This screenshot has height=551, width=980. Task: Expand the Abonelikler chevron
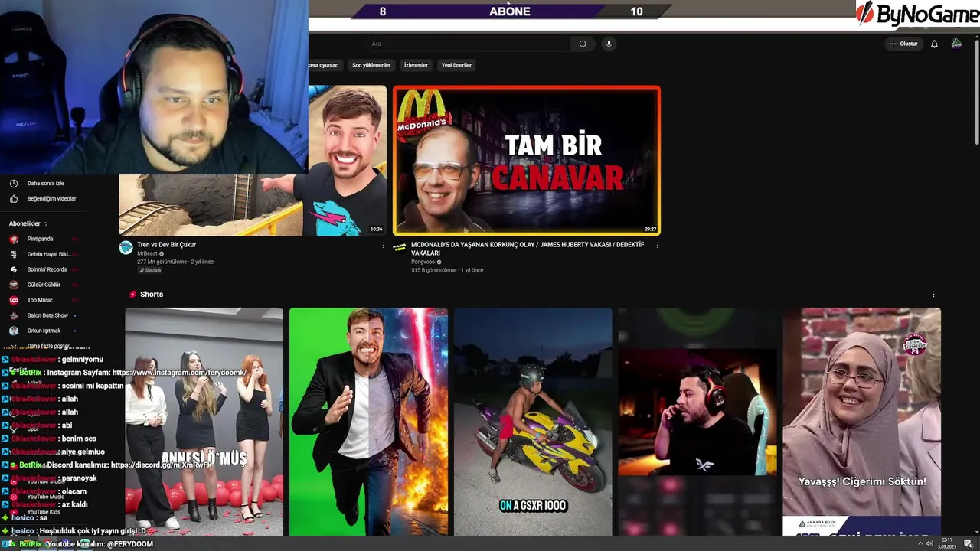(46, 223)
